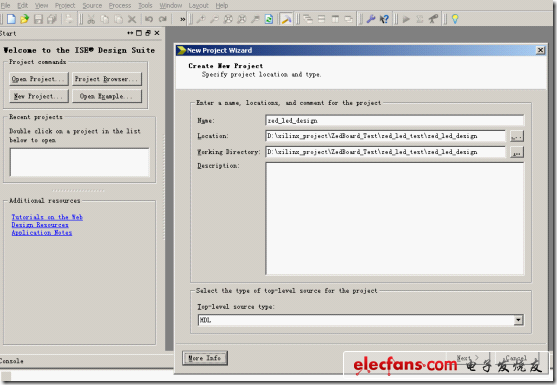Click the Project Browser button
The image size is (557, 385).
click(x=107, y=79)
